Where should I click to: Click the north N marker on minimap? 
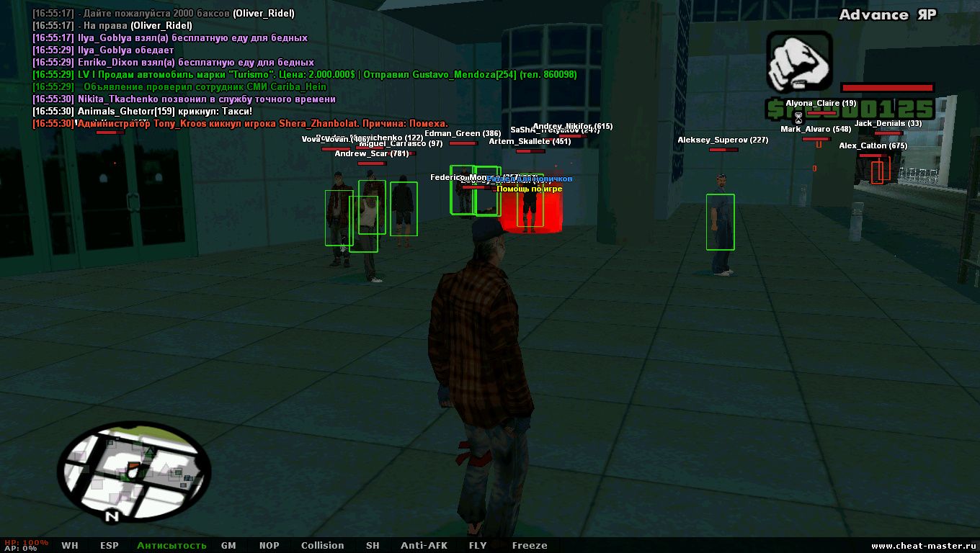111,516
